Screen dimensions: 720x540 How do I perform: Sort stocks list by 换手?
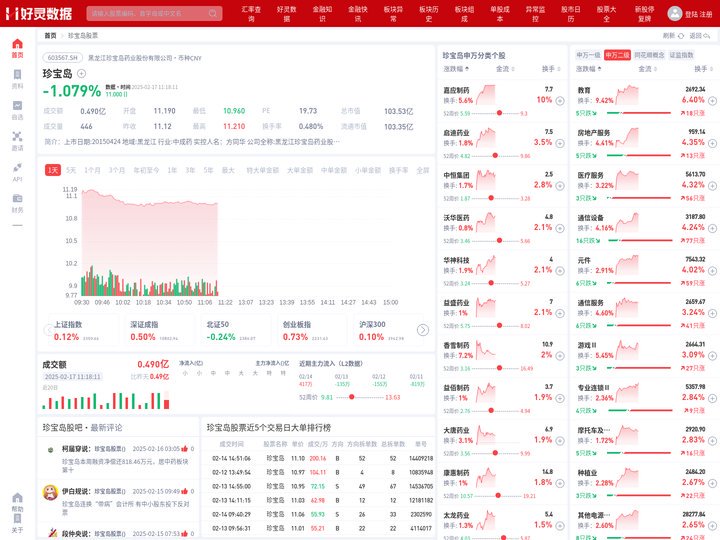click(551, 69)
